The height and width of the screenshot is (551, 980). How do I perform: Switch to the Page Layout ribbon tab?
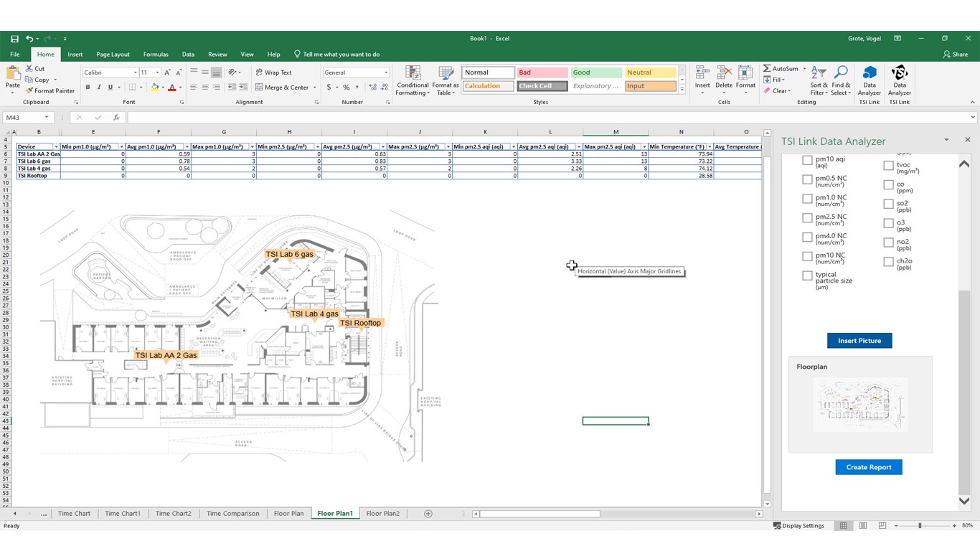[113, 55]
